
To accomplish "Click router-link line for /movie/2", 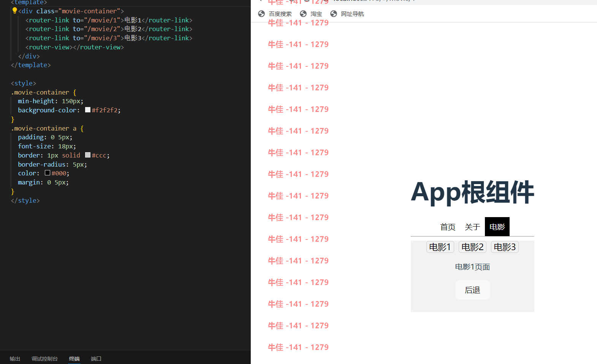I will (x=109, y=29).
